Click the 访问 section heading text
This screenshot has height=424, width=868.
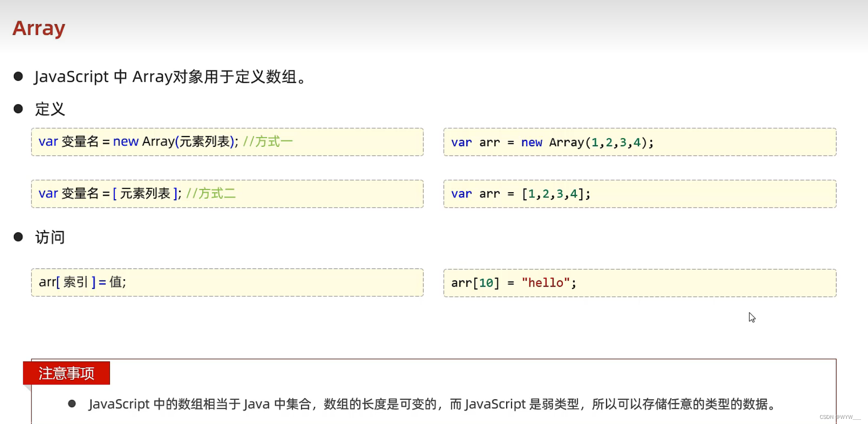pos(50,237)
